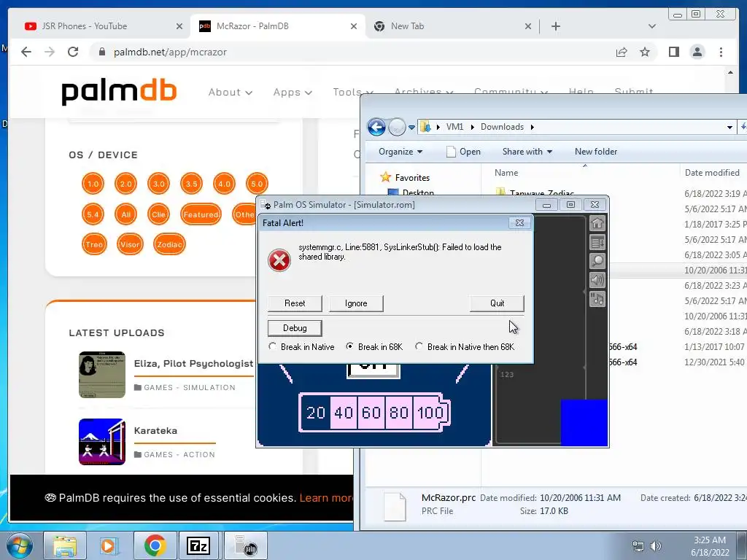Select Break in 68K radio button

[349, 346]
